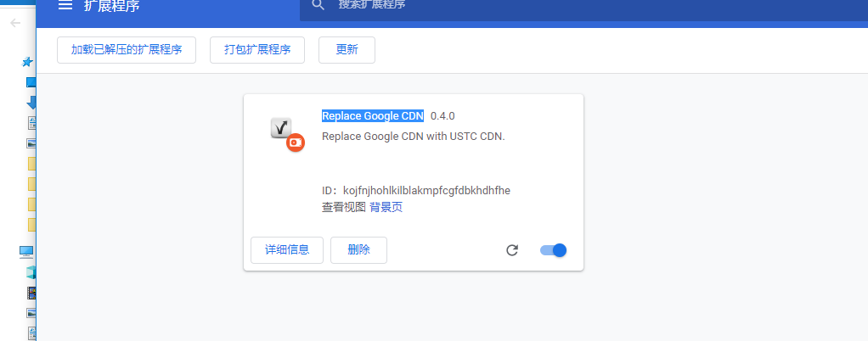Click the version number 0.4.0
Image resolution: width=868 pixels, height=341 pixels.
(442, 116)
